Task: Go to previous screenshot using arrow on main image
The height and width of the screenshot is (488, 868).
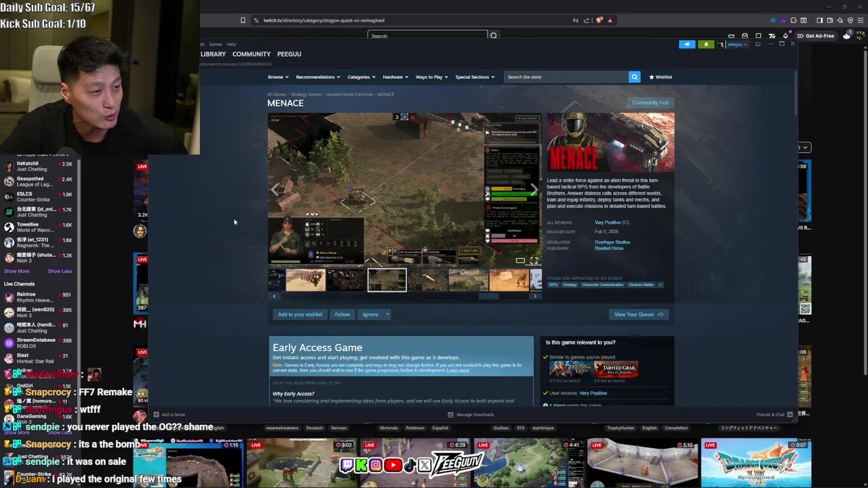Action: point(275,190)
